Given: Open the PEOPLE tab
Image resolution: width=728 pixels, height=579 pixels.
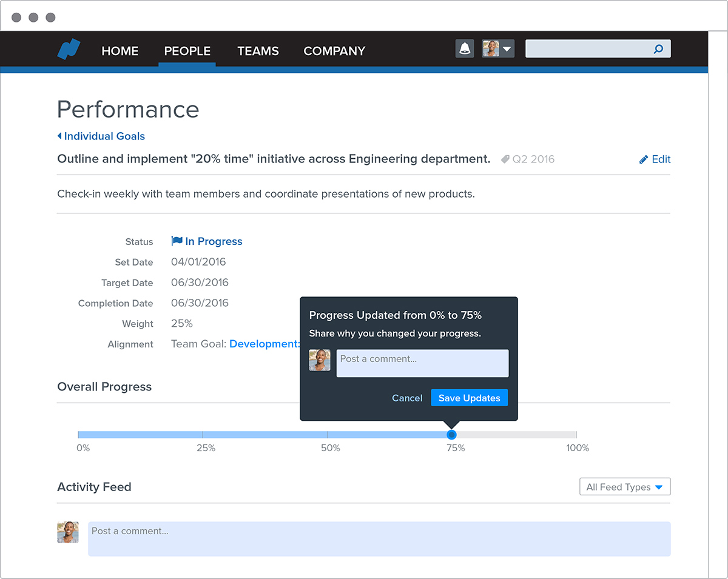Looking at the screenshot, I should [187, 51].
